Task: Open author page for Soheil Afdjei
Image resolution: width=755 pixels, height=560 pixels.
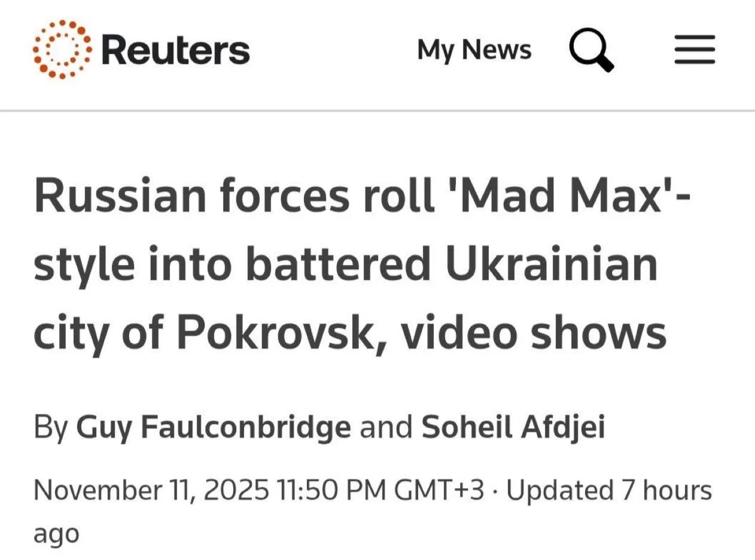Action: pos(513,427)
